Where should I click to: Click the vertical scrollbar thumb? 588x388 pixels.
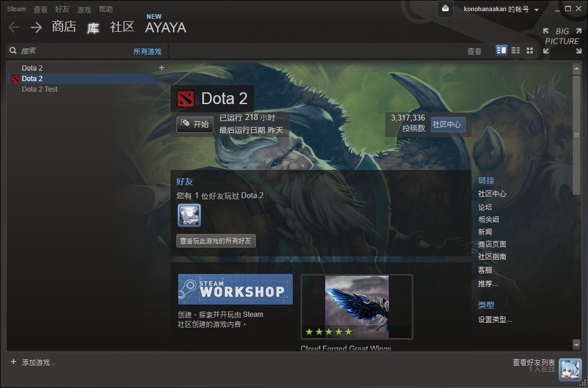click(576, 134)
